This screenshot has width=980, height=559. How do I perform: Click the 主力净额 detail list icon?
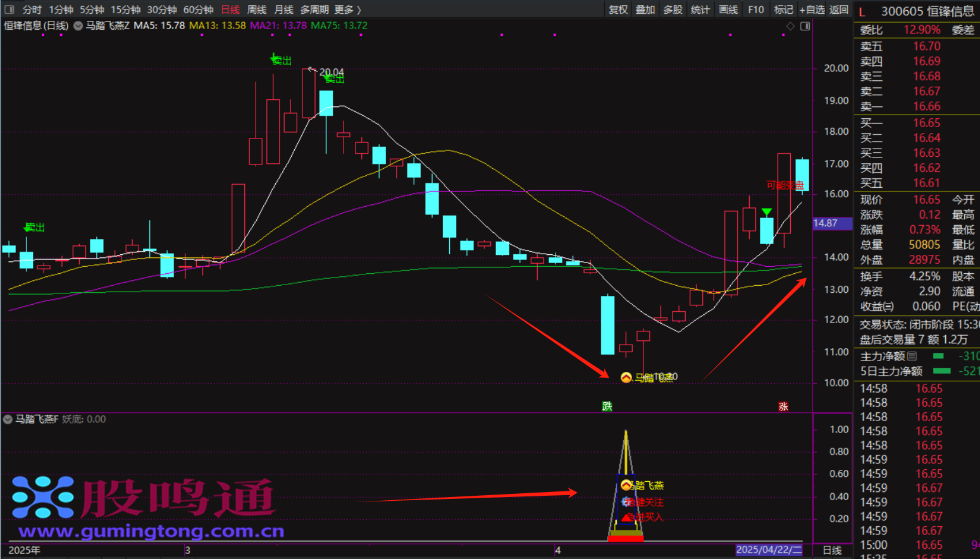coord(912,357)
